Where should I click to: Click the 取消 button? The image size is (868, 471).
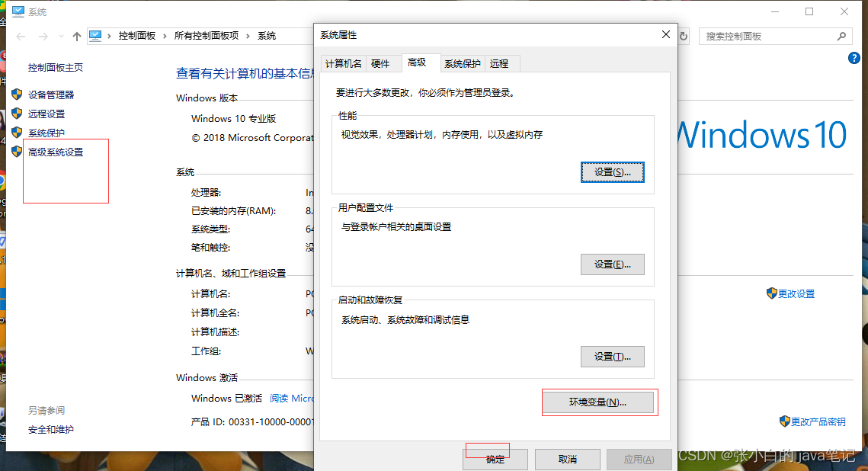point(568,460)
